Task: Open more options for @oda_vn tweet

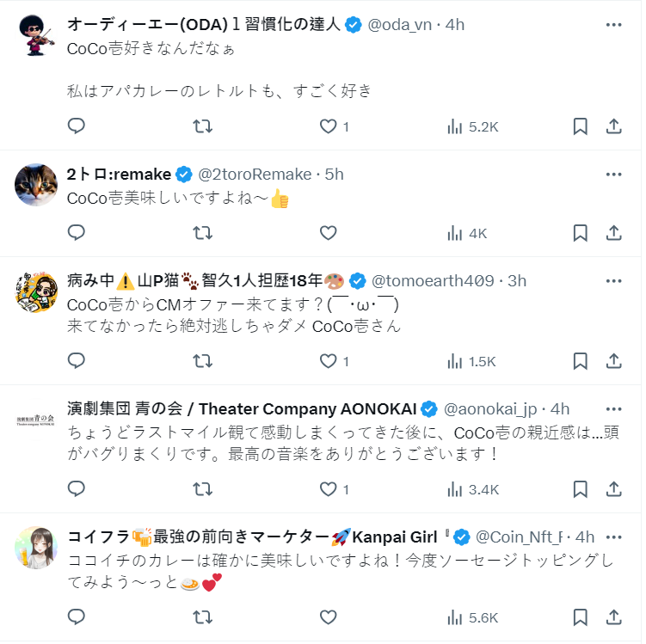Action: click(x=613, y=25)
